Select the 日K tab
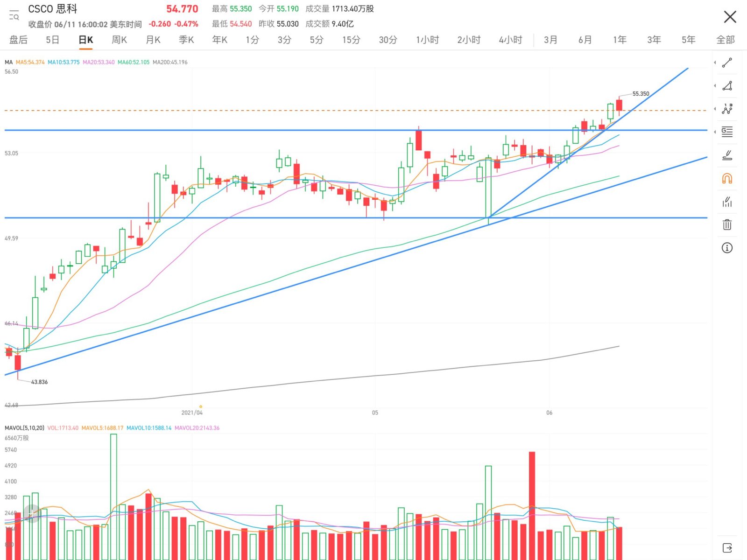The width and height of the screenshot is (747, 560). [85, 40]
